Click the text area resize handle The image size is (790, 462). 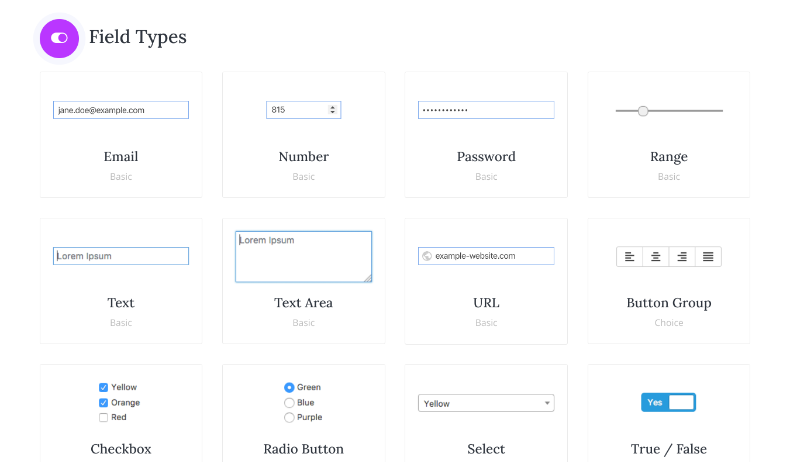[367, 278]
